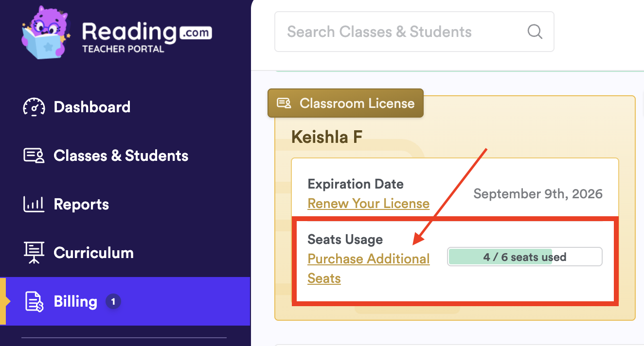The image size is (644, 346).
Task: Click the Classes & Students sidebar icon
Action: click(x=34, y=156)
